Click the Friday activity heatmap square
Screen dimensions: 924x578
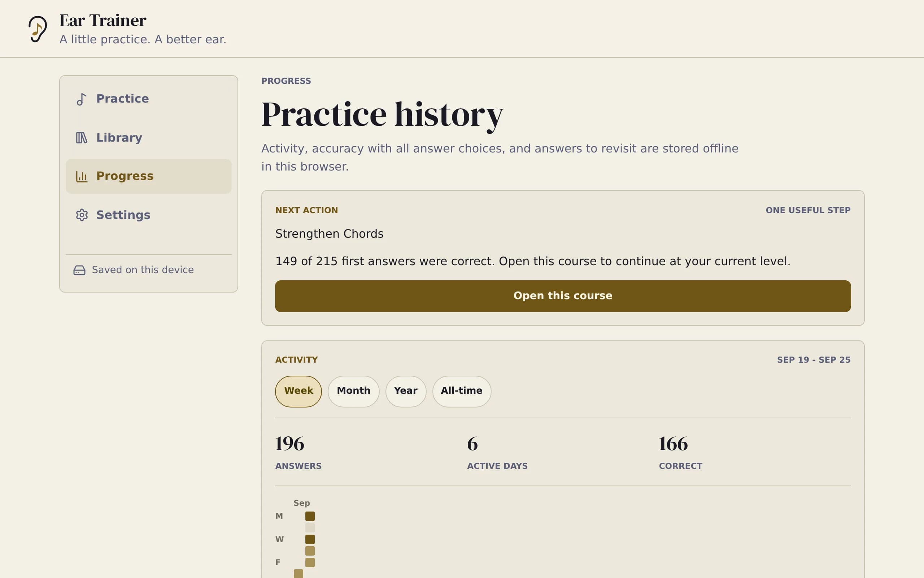coord(310,562)
